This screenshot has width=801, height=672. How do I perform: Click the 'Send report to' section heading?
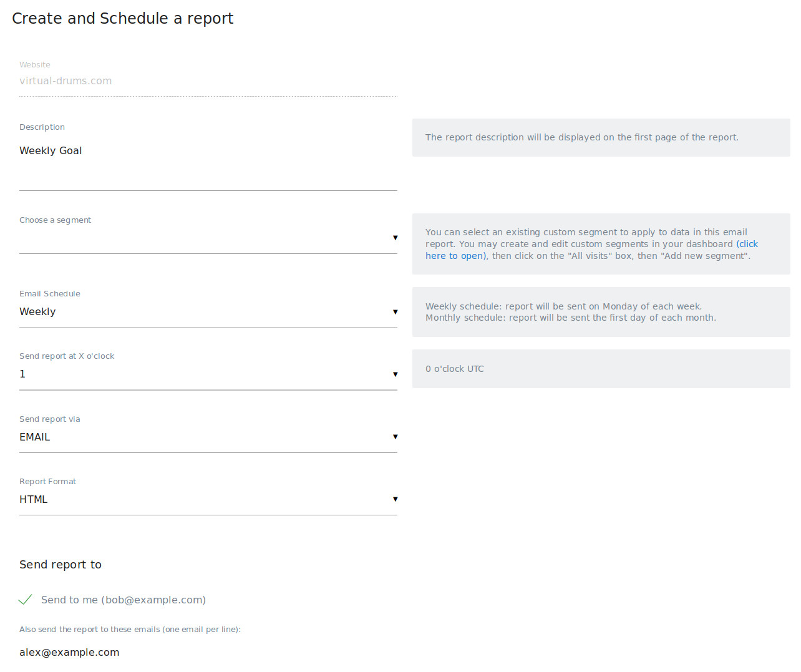tap(61, 565)
